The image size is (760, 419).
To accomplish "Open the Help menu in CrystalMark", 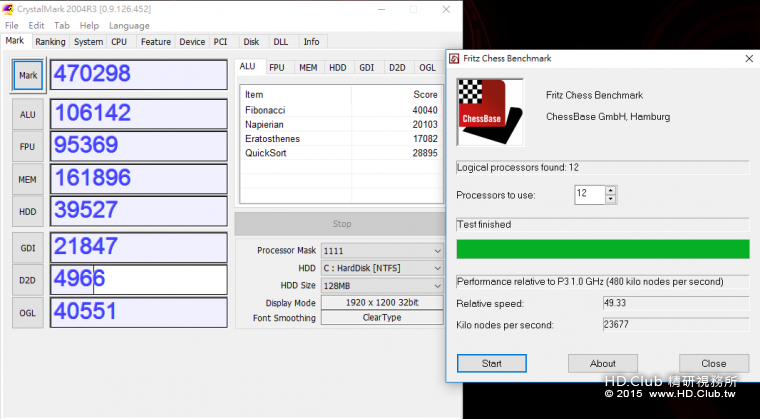I will pos(89,26).
